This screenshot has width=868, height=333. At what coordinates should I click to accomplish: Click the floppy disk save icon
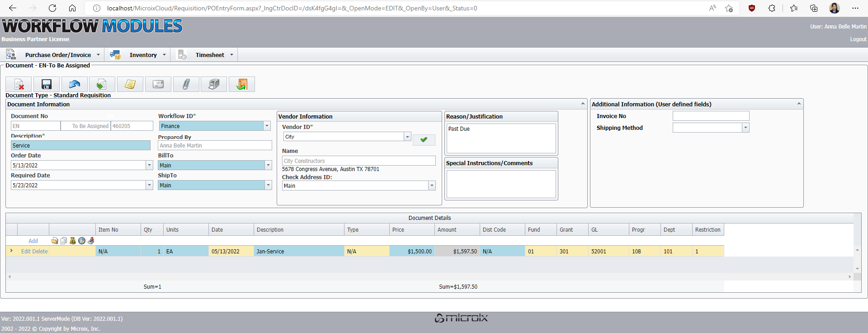(47, 84)
